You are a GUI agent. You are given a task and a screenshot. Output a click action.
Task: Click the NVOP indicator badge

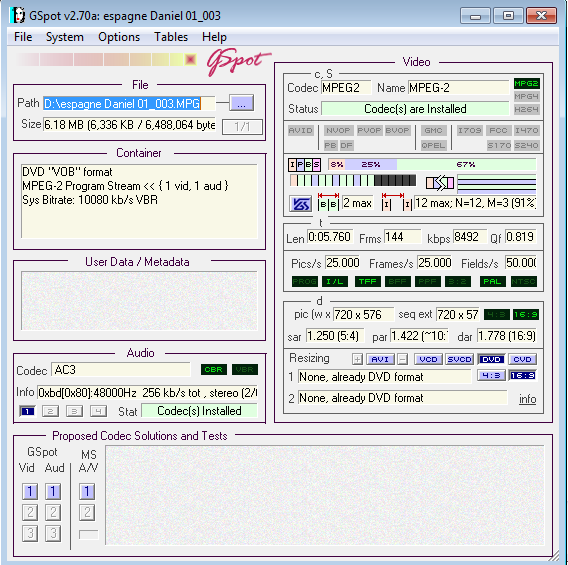(338, 130)
